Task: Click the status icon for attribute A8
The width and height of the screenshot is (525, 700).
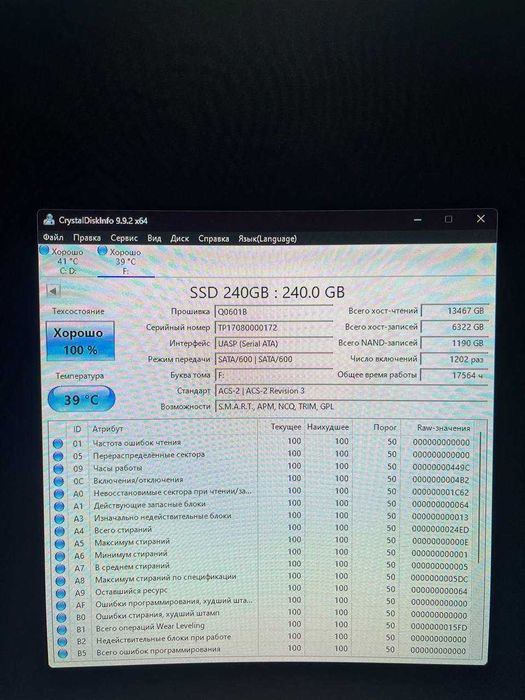Action: (x=60, y=581)
